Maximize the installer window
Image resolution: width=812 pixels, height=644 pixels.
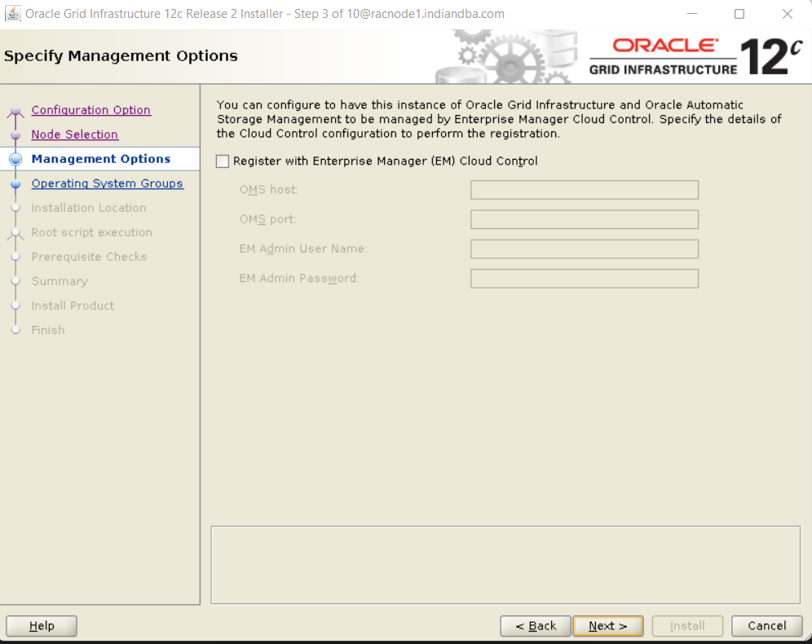pos(739,14)
